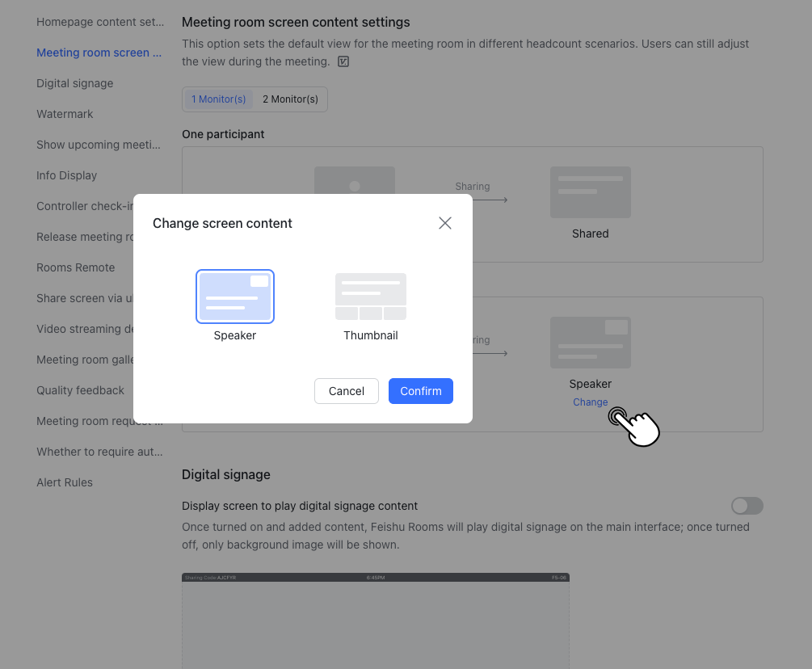Switch to the 2 Monitor(s) tab
The height and width of the screenshot is (669, 812).
click(290, 99)
